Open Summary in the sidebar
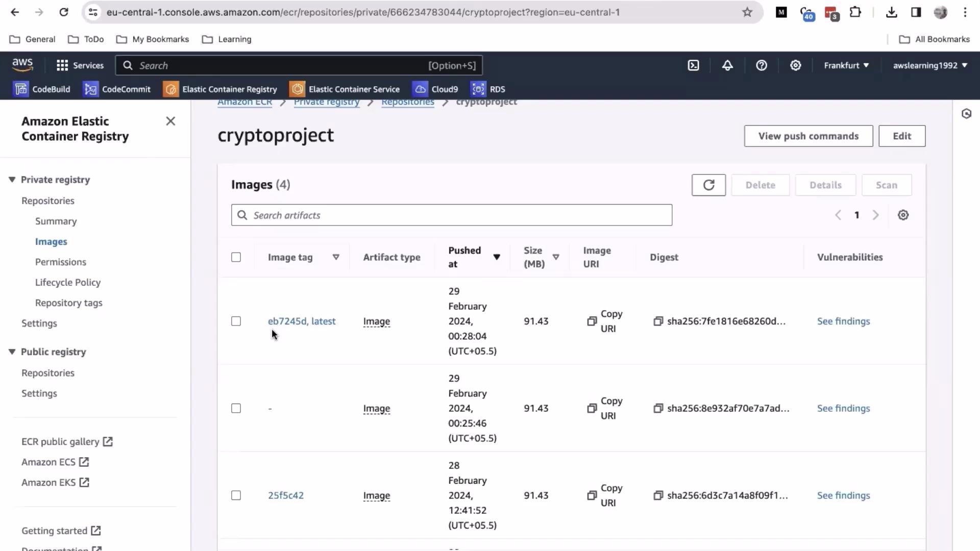 click(56, 221)
